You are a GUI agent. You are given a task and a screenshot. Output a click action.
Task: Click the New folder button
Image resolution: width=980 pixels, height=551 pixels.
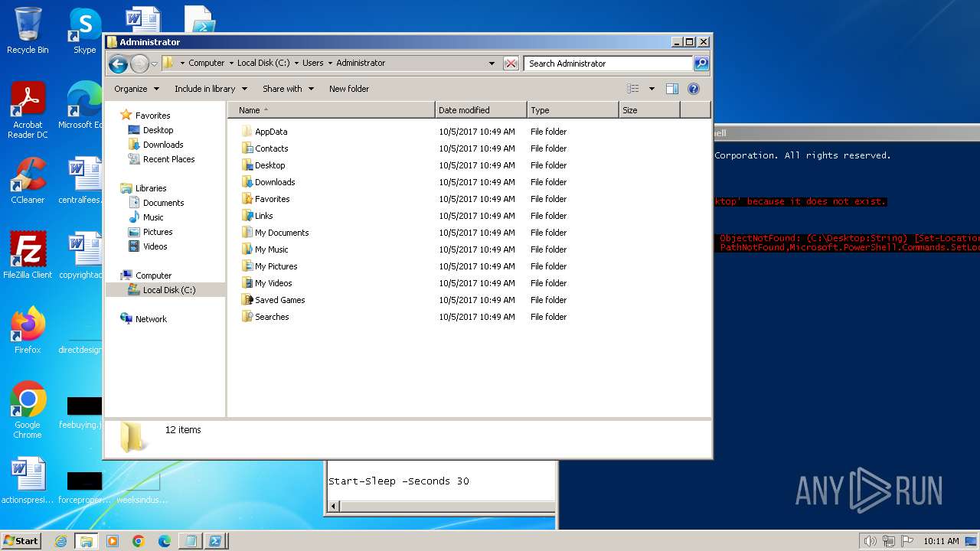tap(349, 89)
